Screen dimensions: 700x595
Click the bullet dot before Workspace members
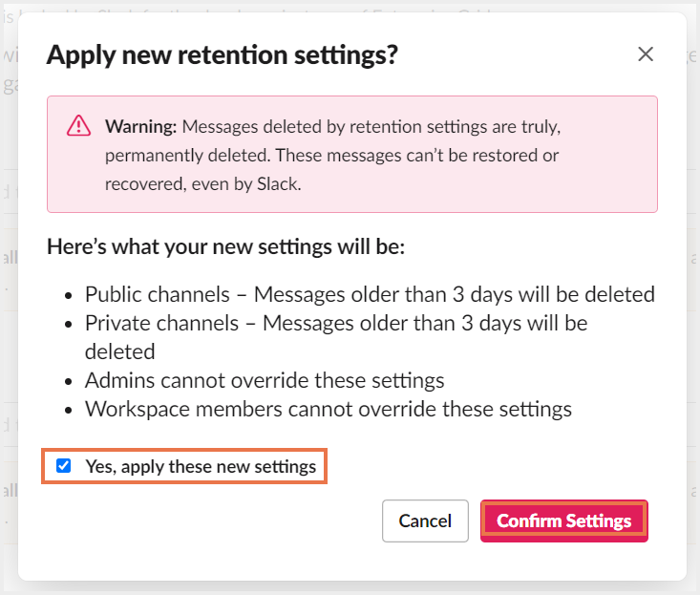point(65,410)
